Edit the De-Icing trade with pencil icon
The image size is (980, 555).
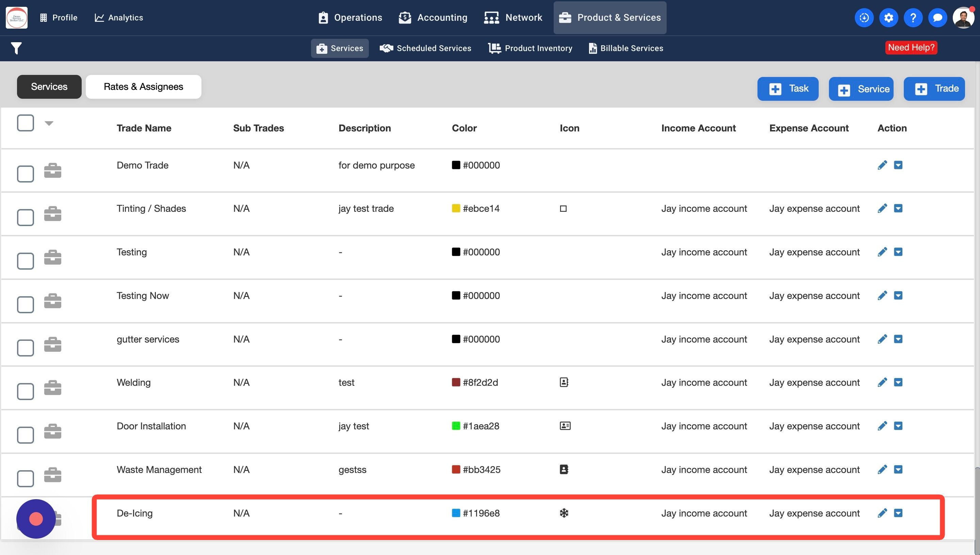pos(882,513)
